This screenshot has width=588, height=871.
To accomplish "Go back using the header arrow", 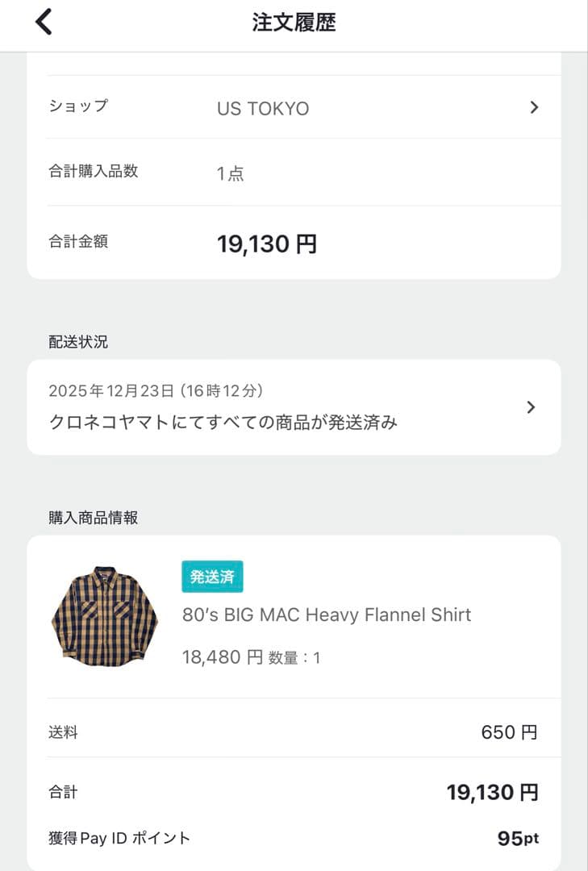I will coord(44,22).
